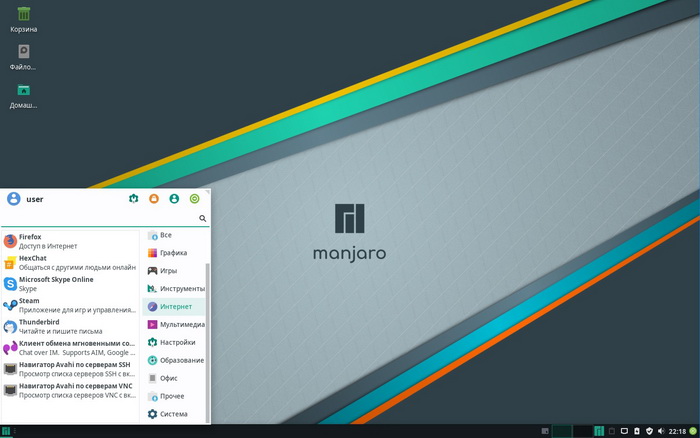Open Клиент обмена мгновенными сообщениями entry
Image resolution: width=700 pixels, height=438 pixels.
tap(70, 348)
